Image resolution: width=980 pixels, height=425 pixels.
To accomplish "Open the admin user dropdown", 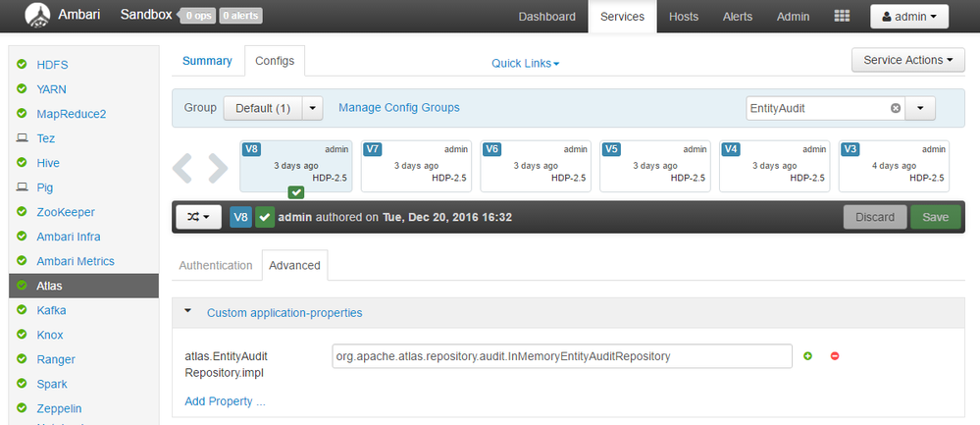I will click(x=909, y=17).
